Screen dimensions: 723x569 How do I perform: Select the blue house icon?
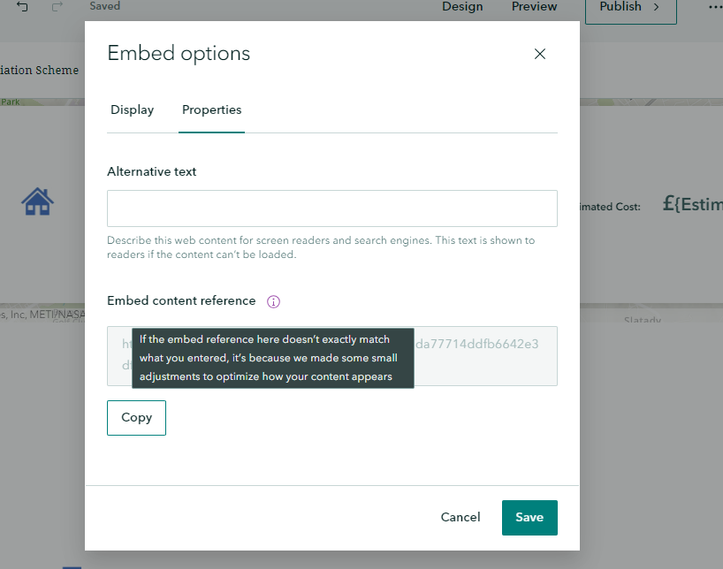click(x=37, y=202)
